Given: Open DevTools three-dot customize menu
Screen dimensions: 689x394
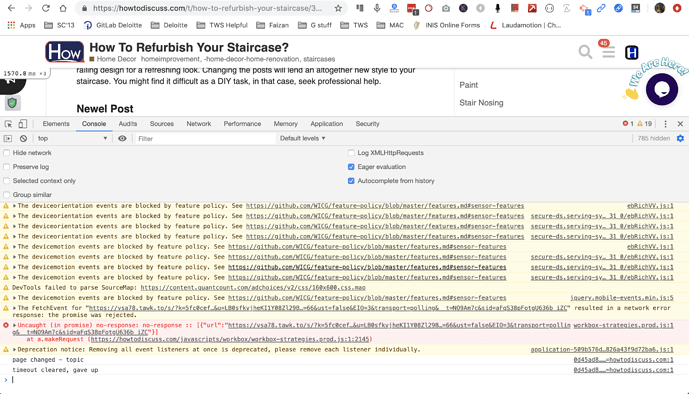Looking at the screenshot, I should 665,124.
